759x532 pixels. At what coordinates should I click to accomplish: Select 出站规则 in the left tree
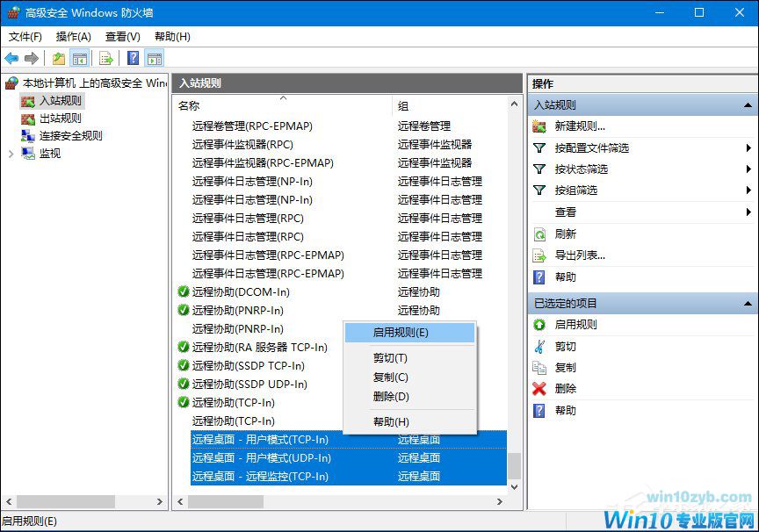60,118
